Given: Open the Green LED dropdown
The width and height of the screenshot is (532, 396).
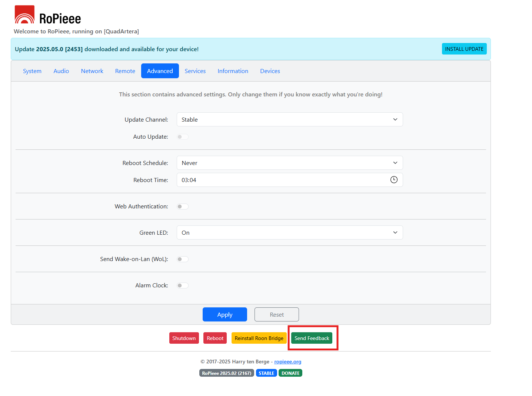Looking at the screenshot, I should pos(289,232).
